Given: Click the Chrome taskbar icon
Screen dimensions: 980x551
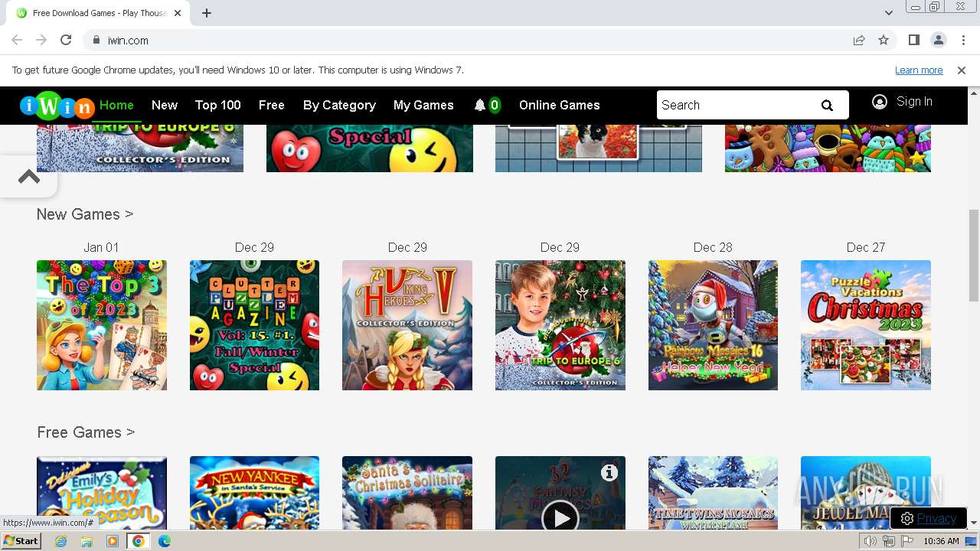Looking at the screenshot, I should [139, 541].
